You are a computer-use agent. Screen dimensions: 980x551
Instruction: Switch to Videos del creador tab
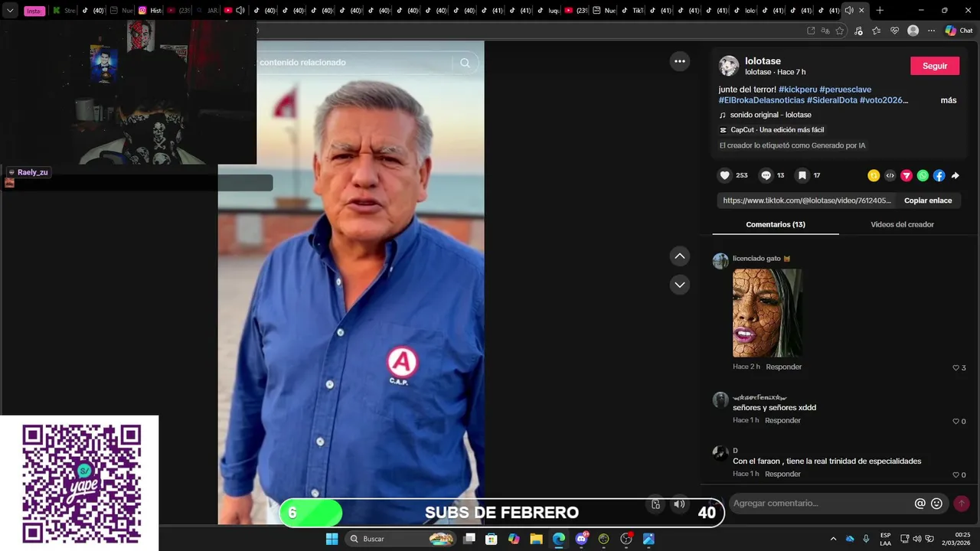[902, 224]
